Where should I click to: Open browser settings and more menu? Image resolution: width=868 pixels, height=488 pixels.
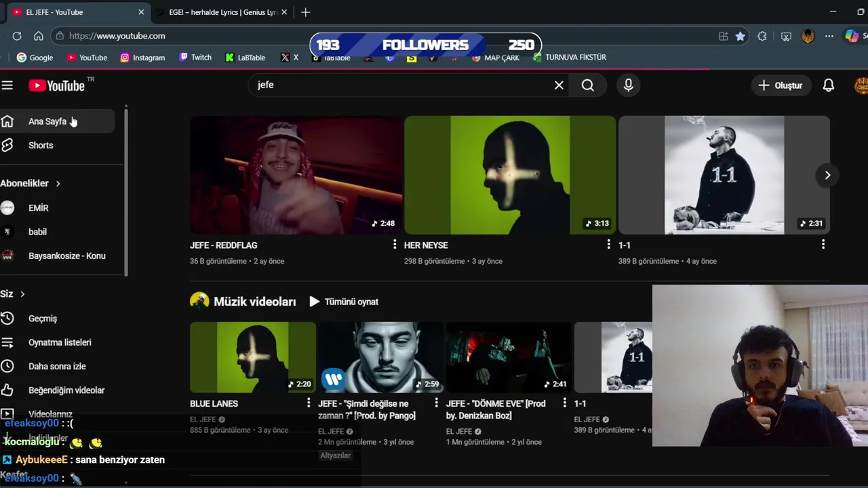tap(829, 36)
